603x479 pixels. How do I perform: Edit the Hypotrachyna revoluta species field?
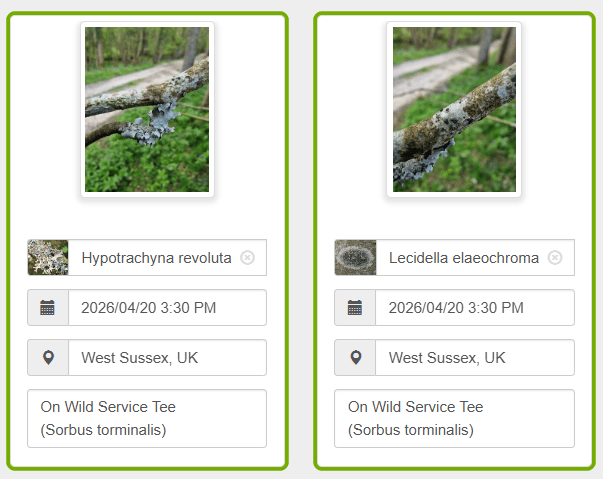click(156, 258)
